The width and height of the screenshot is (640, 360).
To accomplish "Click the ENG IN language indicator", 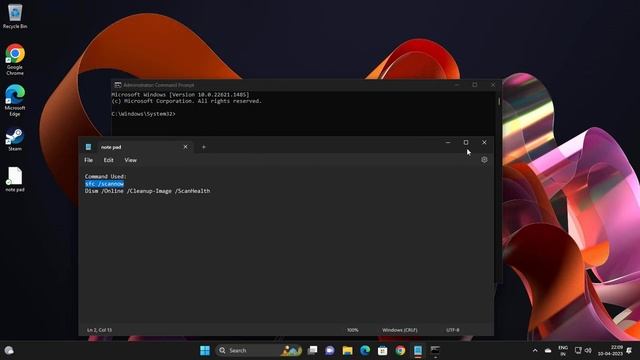I will (x=563, y=350).
